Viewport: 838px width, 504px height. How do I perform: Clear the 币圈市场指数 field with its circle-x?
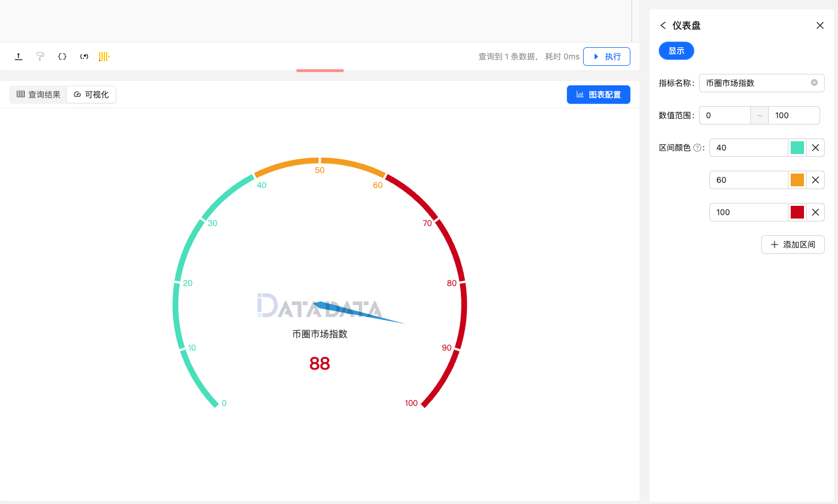814,83
